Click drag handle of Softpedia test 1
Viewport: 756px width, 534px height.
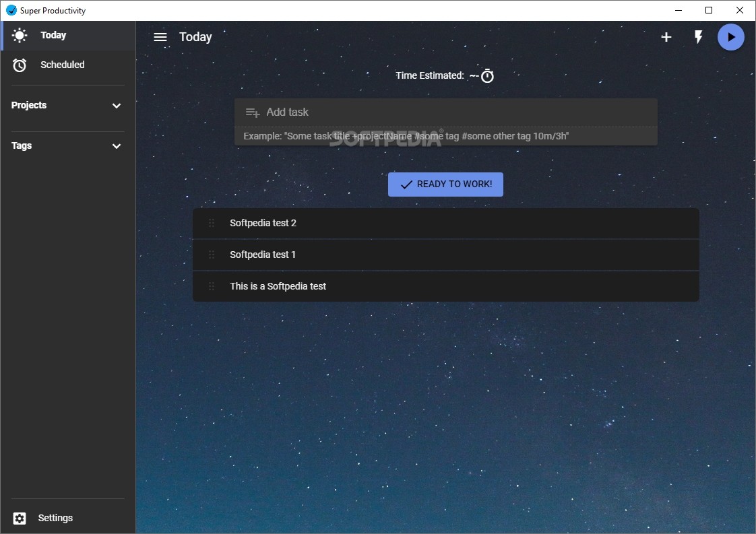[x=211, y=255]
